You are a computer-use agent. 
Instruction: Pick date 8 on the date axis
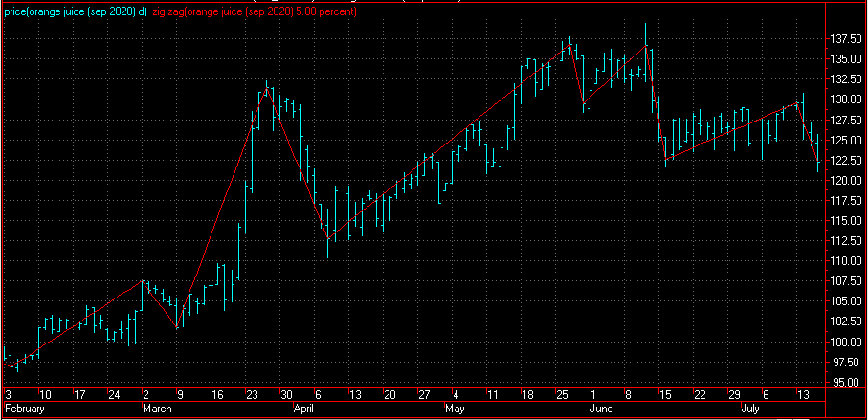(629, 395)
